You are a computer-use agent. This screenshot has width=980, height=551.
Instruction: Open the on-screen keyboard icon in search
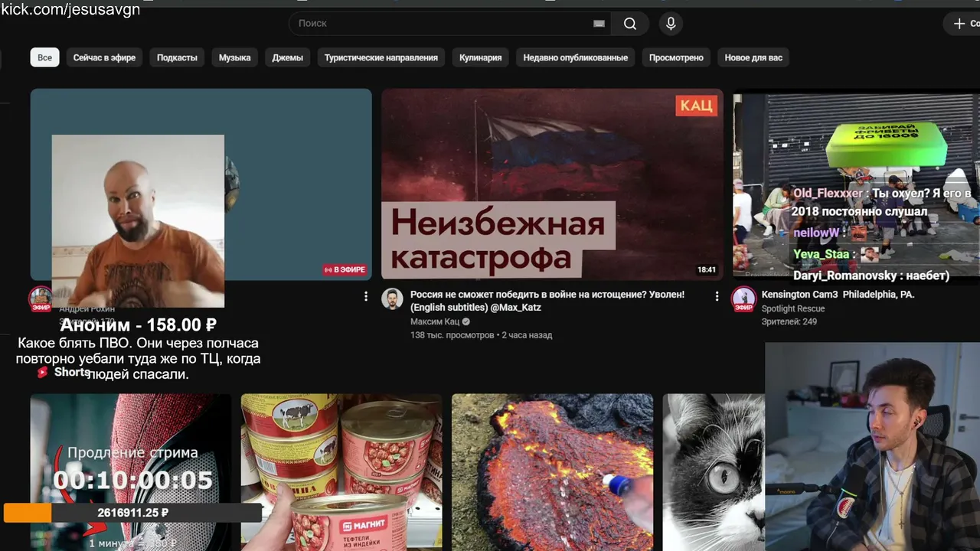(599, 24)
